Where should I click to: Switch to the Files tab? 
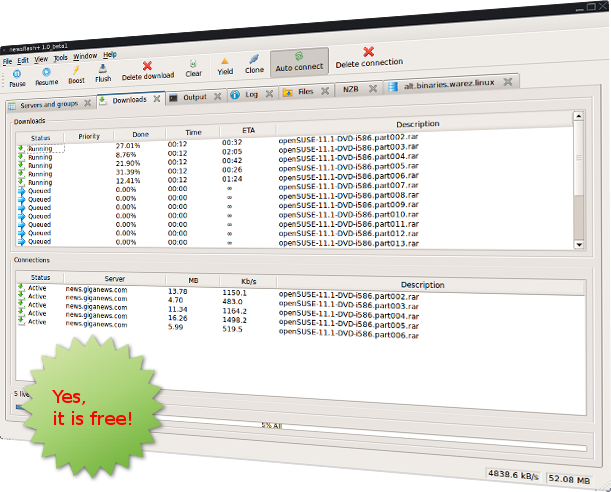pyautogui.click(x=306, y=92)
